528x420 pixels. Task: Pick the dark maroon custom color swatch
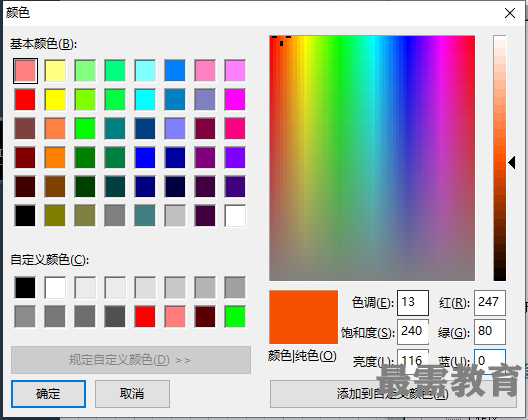click(x=205, y=317)
